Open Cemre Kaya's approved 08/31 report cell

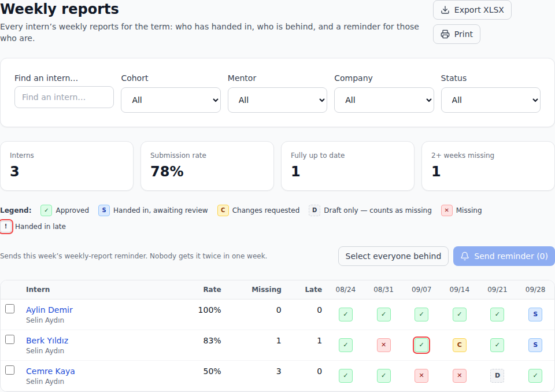click(384, 375)
